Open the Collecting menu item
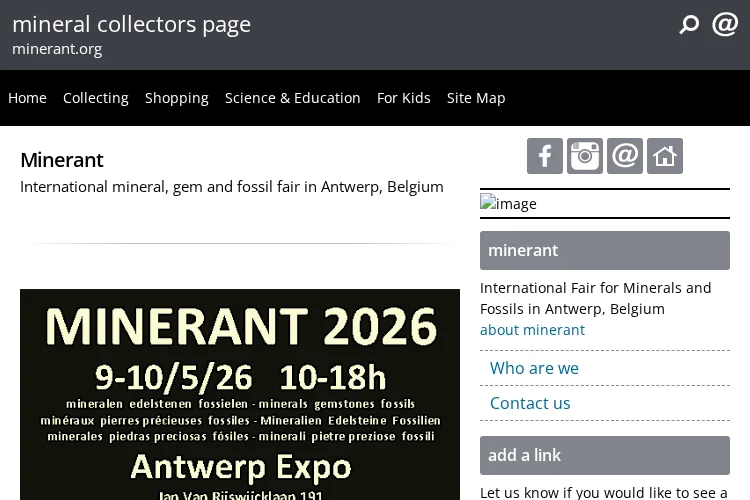Viewport: 750px width, 500px height. [x=96, y=98]
